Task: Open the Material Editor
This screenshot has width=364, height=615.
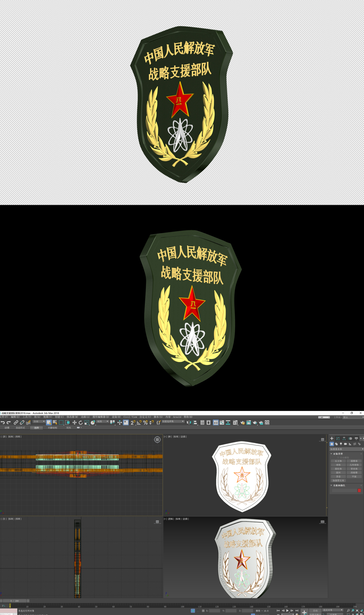Action: 235,422
